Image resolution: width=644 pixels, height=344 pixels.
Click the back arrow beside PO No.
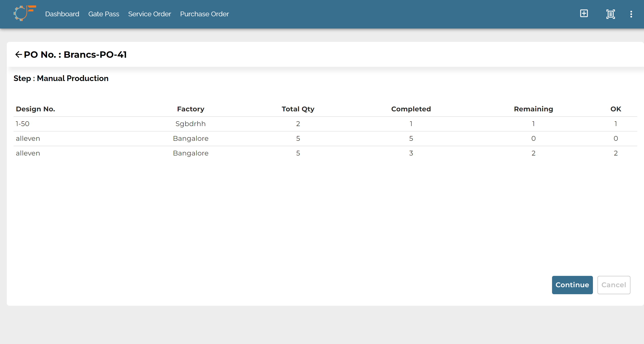coord(18,54)
